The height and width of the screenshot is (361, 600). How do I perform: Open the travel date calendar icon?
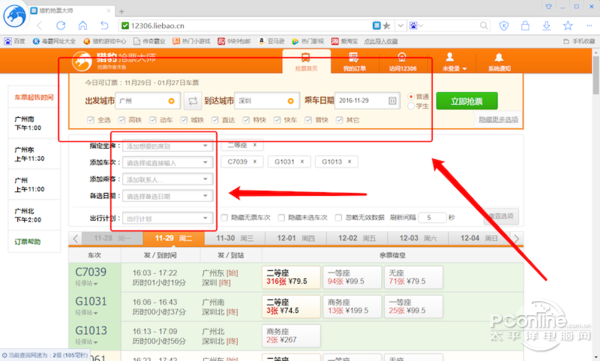[x=392, y=101]
